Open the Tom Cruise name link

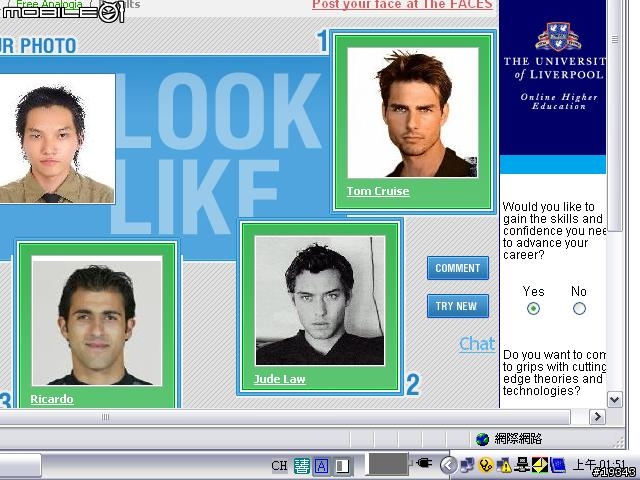point(378,191)
